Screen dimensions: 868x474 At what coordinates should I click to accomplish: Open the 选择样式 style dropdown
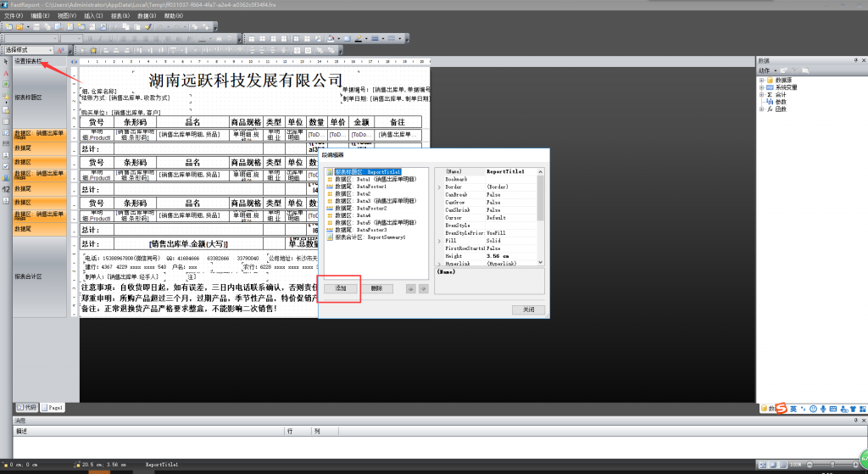point(50,50)
